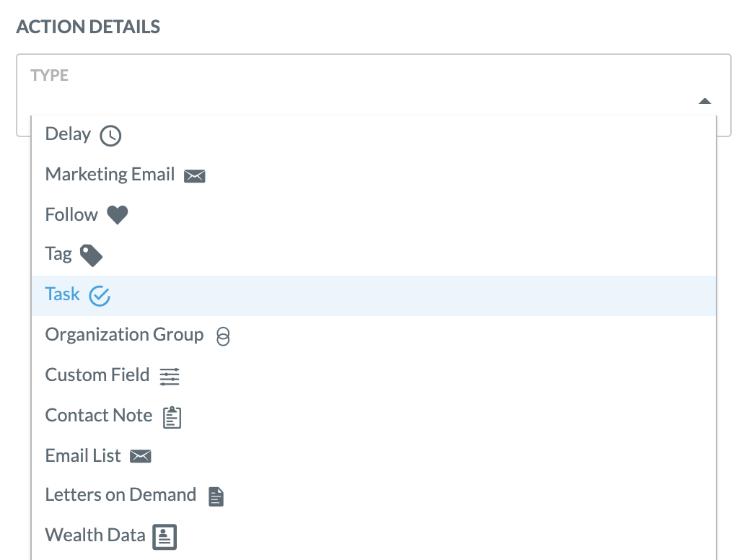749x560 pixels.
Task: Click the linked circles icon for Organization Group
Action: pos(222,336)
